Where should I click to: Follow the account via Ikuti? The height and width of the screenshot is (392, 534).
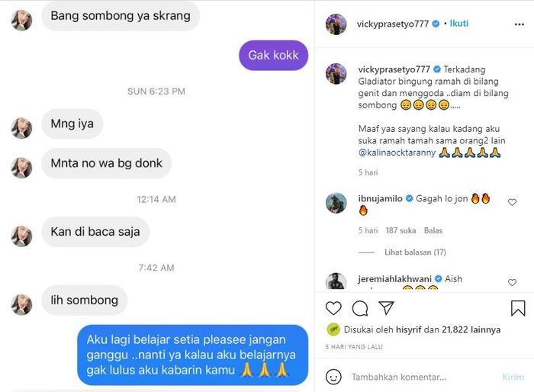point(459,24)
